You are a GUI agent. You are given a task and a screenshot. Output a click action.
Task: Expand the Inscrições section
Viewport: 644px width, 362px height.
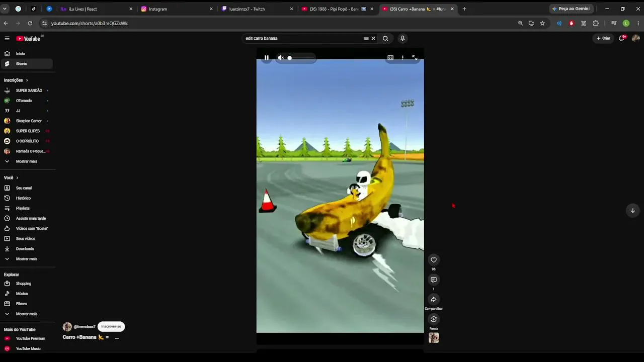(16, 80)
